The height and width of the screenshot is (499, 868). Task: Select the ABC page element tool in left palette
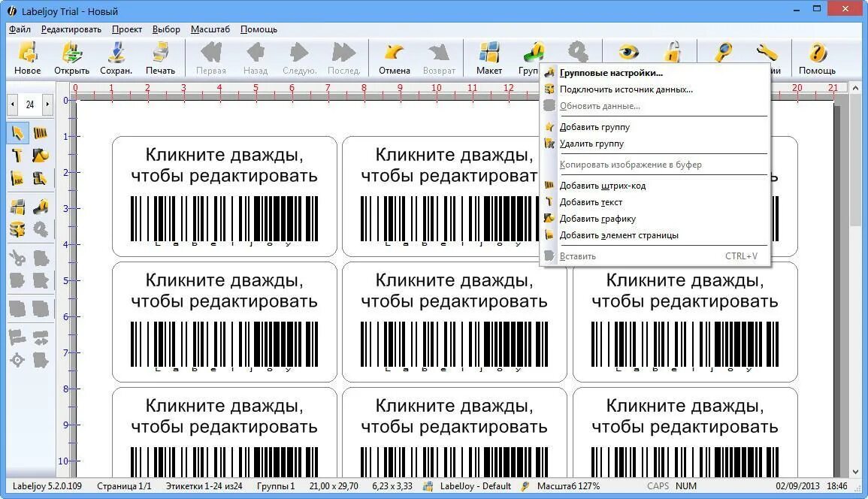pos(18,178)
